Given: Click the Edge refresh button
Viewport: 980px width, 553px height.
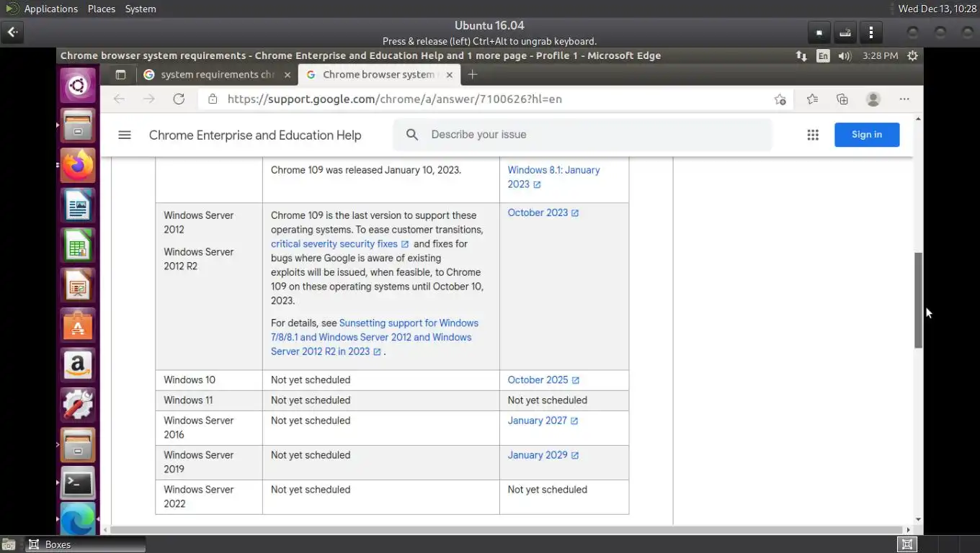Looking at the screenshot, I should click(179, 99).
